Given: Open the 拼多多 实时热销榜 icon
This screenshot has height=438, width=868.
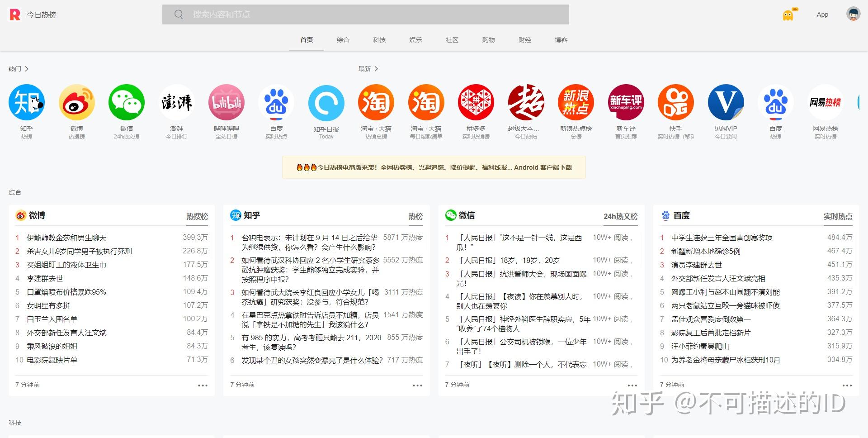Looking at the screenshot, I should [476, 102].
